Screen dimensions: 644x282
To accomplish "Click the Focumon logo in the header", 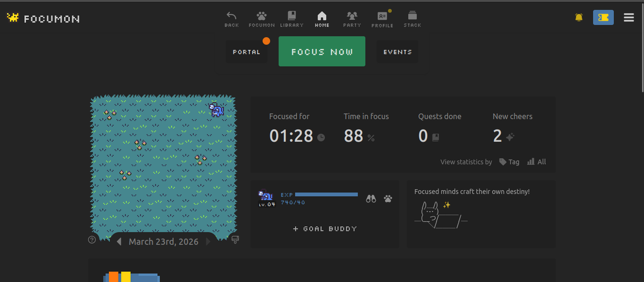I will click(x=43, y=18).
